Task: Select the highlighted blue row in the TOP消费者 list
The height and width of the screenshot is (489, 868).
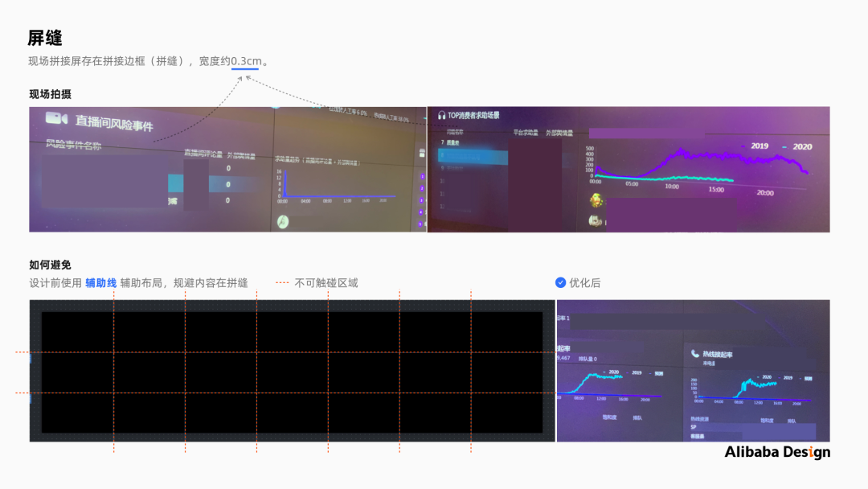Action: [473, 158]
